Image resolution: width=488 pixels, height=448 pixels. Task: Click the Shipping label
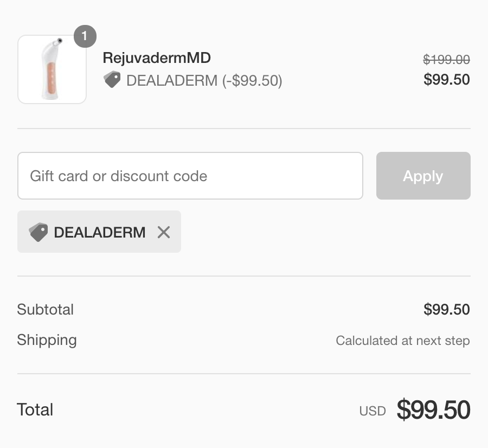pos(47,340)
